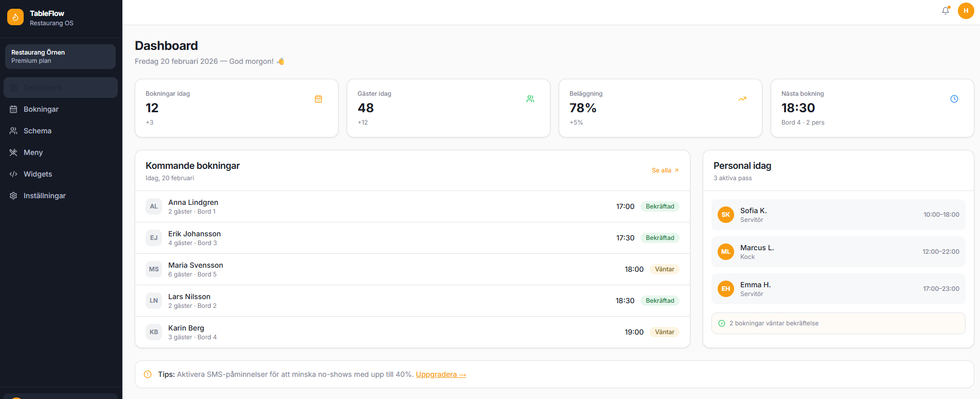Go to Bokningar in the sidebar
Viewport: 980px width, 399px height.
pos(61,109)
